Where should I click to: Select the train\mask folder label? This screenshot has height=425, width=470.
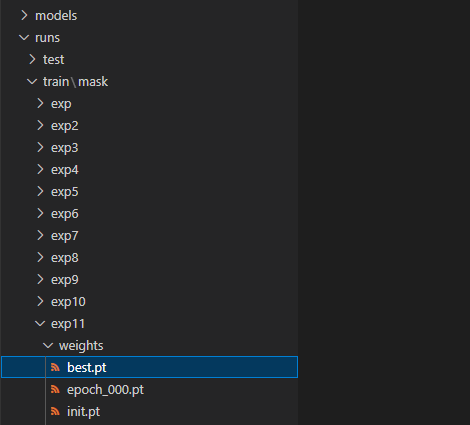[x=75, y=82]
